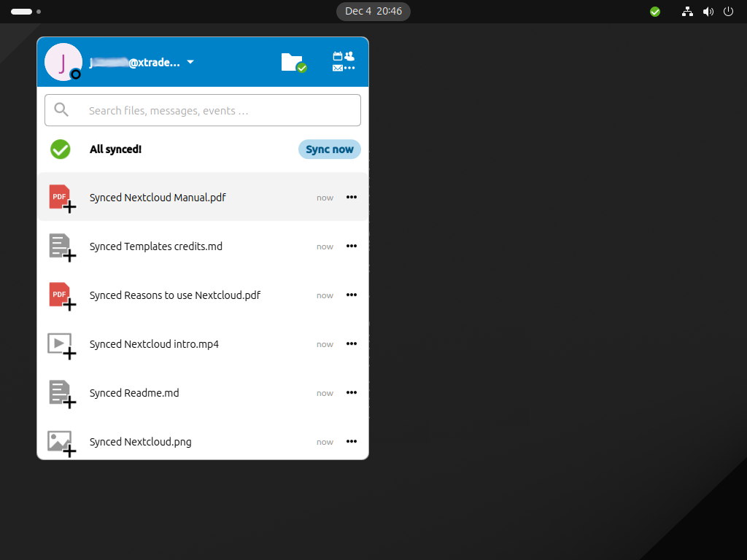Focus the Search files, messages, events field
Viewport: 747px width, 560px height.
(x=203, y=111)
